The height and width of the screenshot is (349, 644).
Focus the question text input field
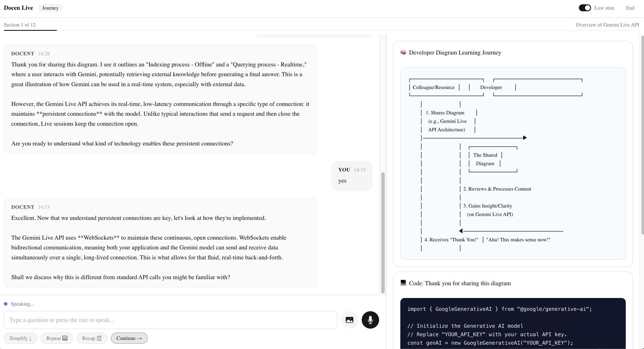coord(171,320)
